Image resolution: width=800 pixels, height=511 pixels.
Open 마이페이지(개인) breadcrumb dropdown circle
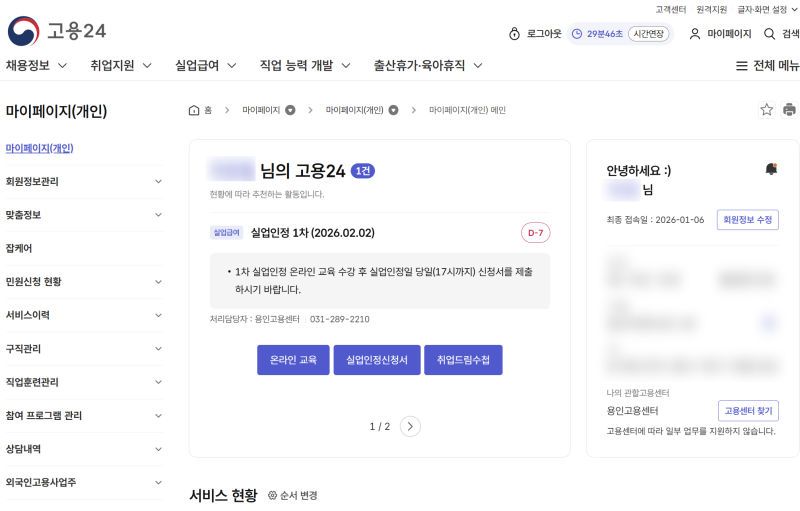[x=393, y=110]
